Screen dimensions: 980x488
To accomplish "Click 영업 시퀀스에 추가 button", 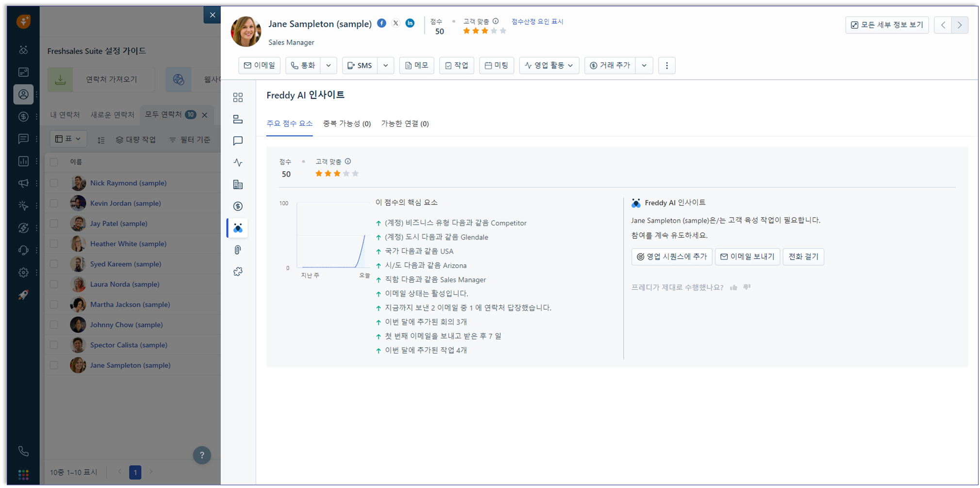I will coord(672,257).
